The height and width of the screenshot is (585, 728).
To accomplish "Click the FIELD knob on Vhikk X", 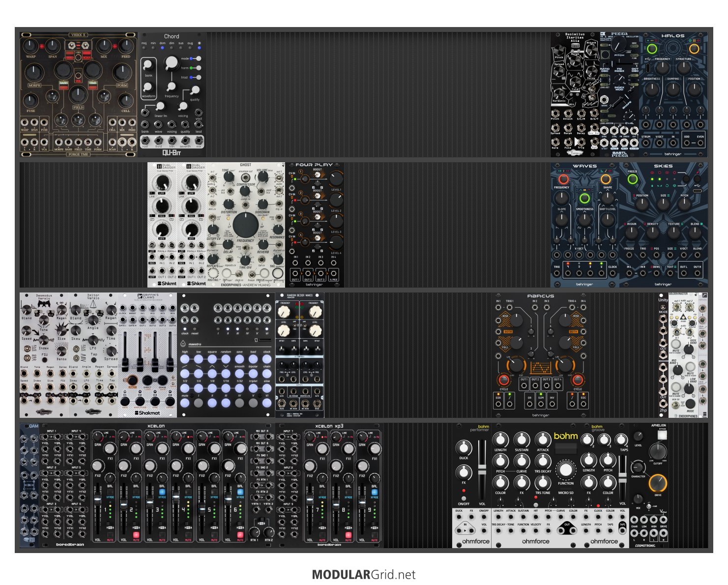I will (78, 94).
